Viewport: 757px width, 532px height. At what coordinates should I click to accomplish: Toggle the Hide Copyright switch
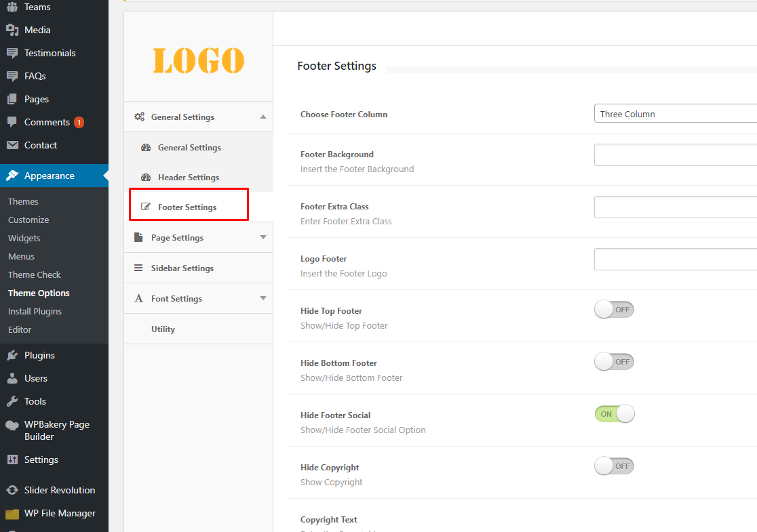(614, 466)
